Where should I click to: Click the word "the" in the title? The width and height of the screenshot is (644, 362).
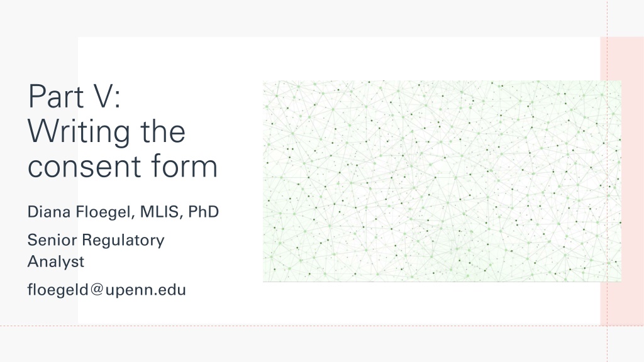click(163, 131)
